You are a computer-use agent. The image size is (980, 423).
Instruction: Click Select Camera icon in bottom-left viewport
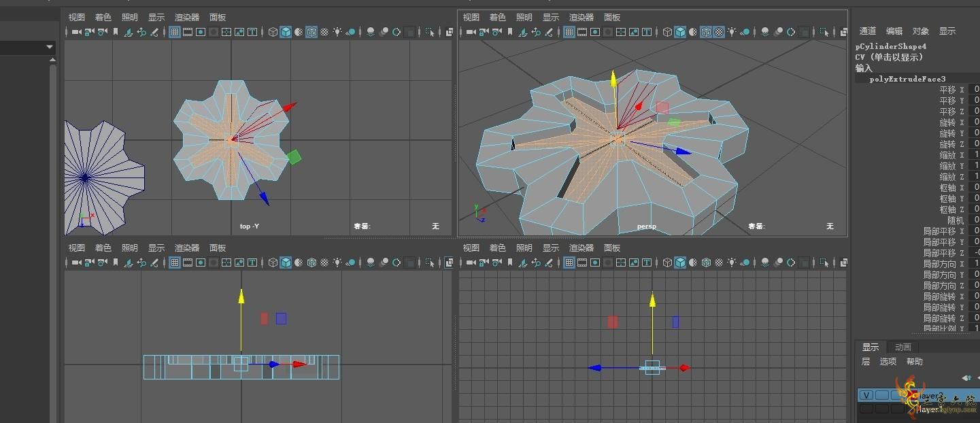coord(76,263)
